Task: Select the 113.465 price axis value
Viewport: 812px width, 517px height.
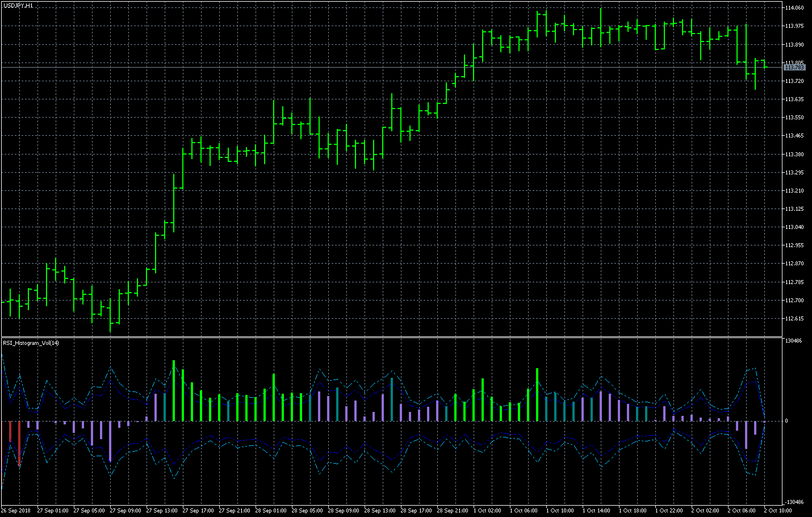Action: pyautogui.click(x=794, y=136)
